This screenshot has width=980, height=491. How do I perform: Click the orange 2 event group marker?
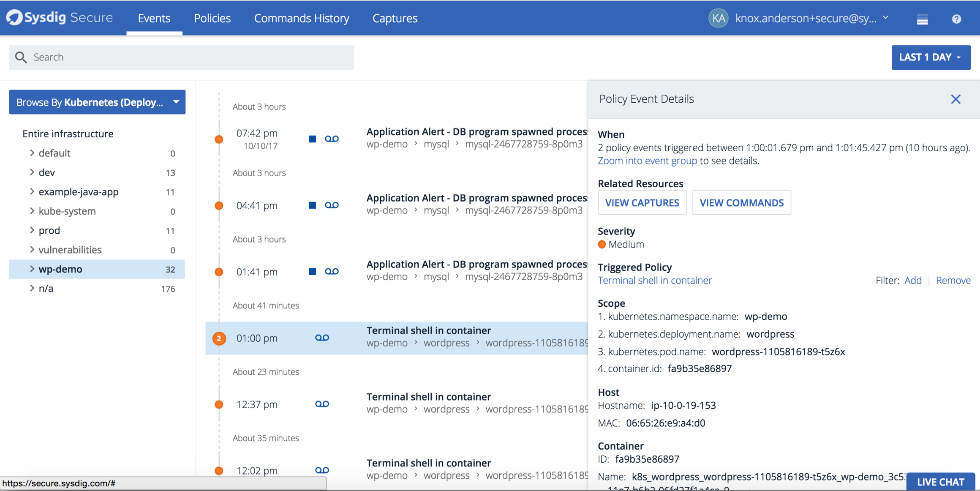pos(219,338)
